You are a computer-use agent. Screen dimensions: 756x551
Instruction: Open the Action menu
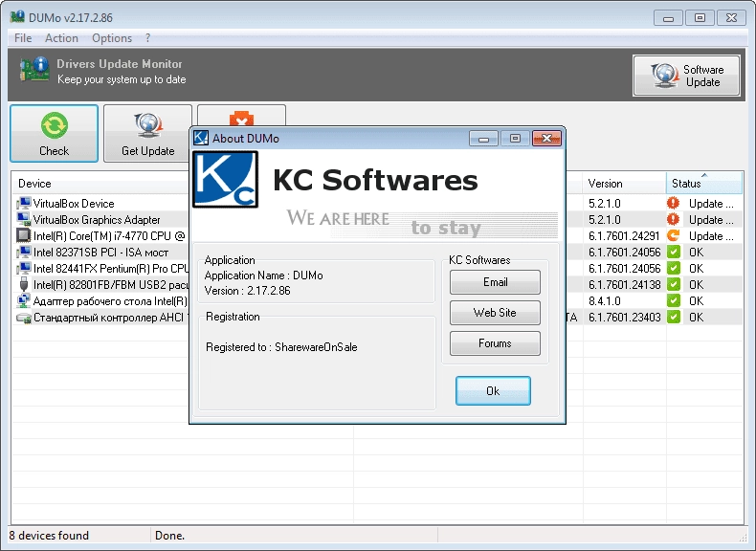click(x=61, y=38)
